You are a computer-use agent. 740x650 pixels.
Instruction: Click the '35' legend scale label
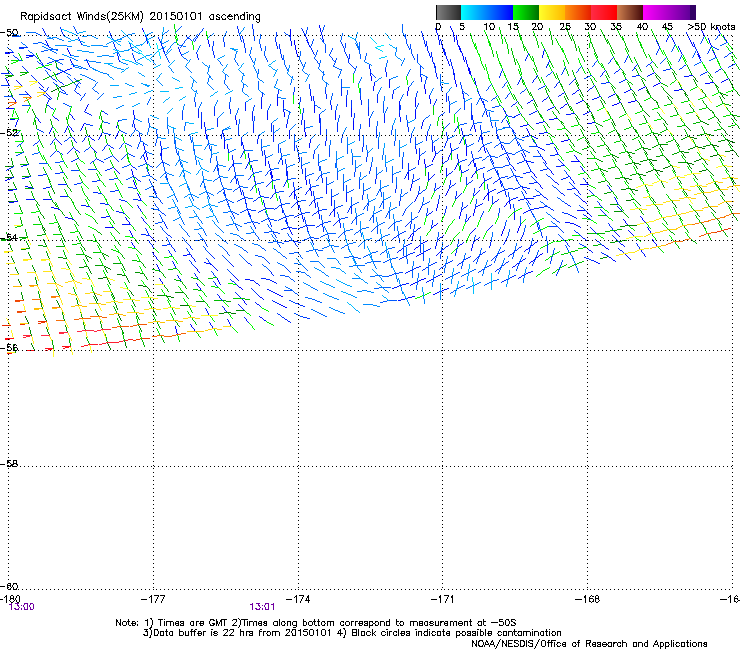point(616,27)
